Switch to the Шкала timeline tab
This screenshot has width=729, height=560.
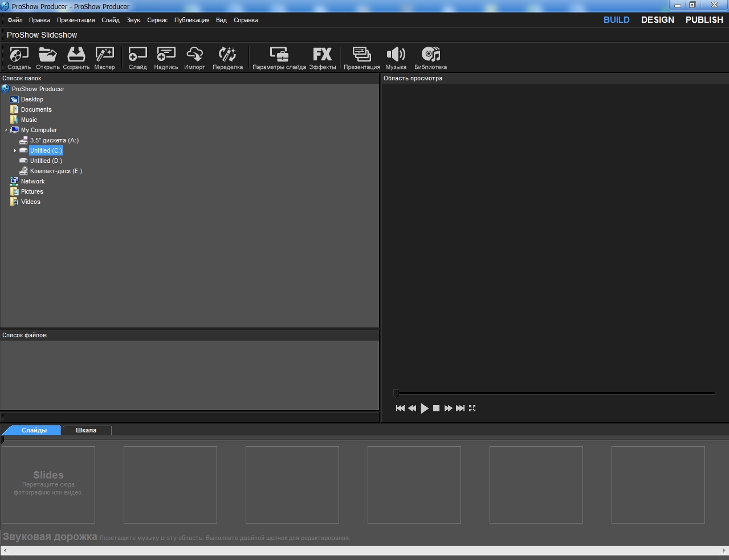pos(86,430)
